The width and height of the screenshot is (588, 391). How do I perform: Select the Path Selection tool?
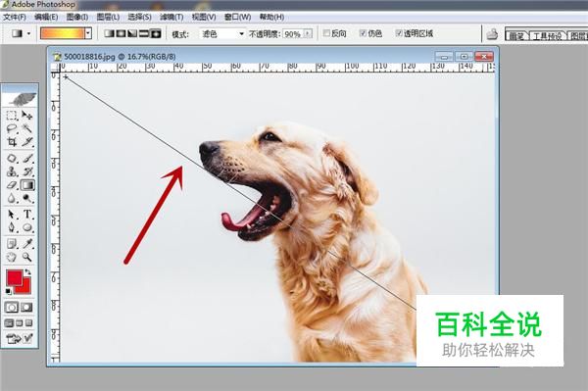pos(12,215)
